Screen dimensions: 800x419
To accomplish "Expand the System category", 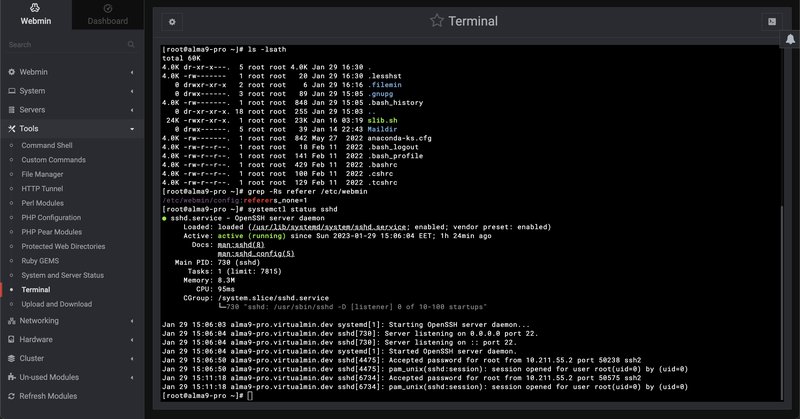I will coord(70,91).
